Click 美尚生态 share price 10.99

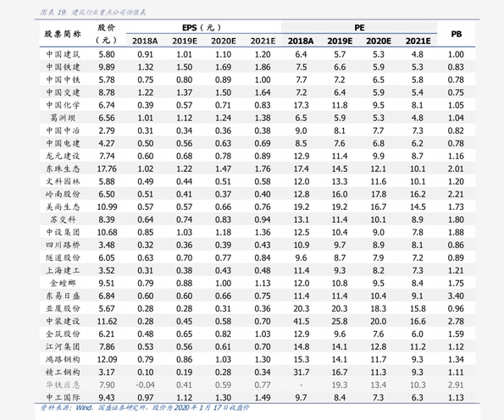(107, 207)
